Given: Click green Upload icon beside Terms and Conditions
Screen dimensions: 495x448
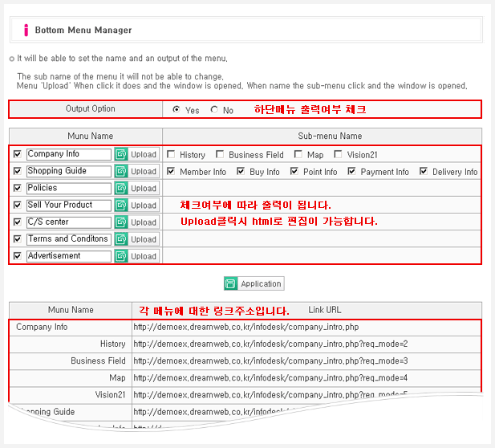Looking at the screenshot, I should [x=121, y=239].
